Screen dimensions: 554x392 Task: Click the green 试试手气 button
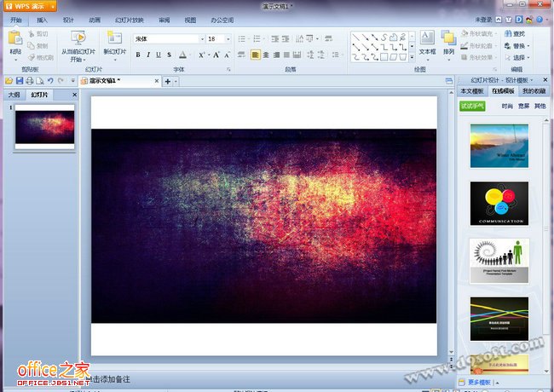pyautogui.click(x=472, y=107)
